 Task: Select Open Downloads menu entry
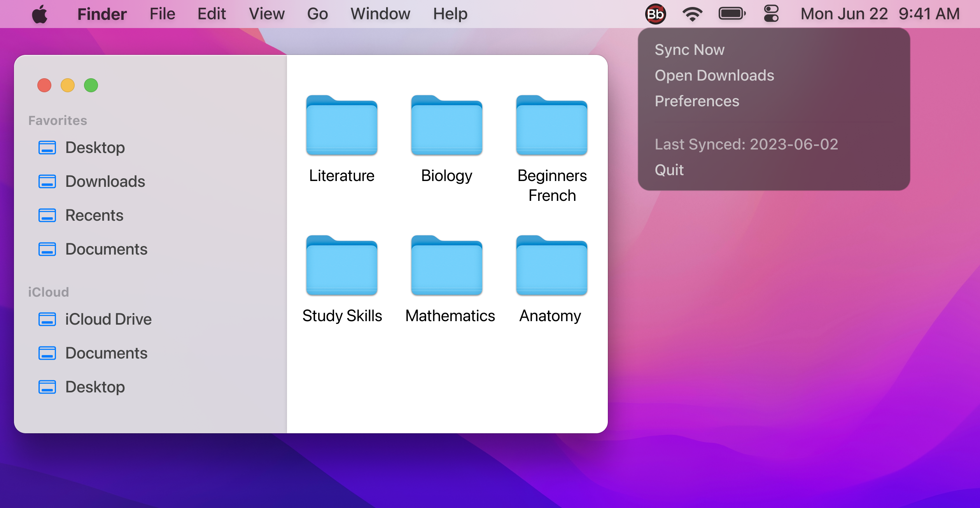click(x=714, y=76)
